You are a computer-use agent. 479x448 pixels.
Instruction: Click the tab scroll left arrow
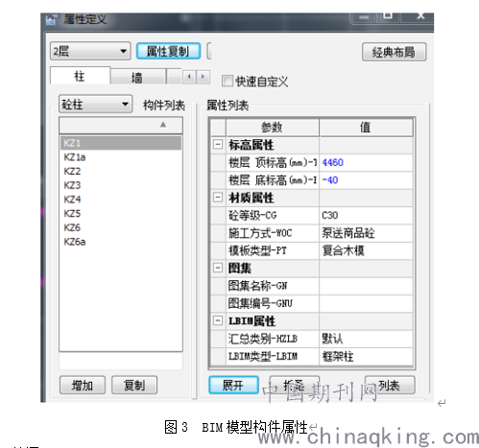click(x=189, y=77)
